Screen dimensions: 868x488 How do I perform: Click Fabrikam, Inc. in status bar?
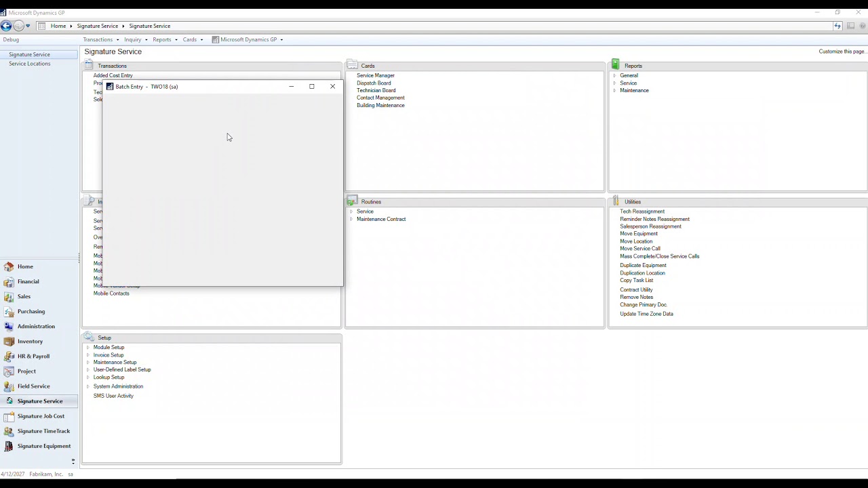click(x=46, y=474)
